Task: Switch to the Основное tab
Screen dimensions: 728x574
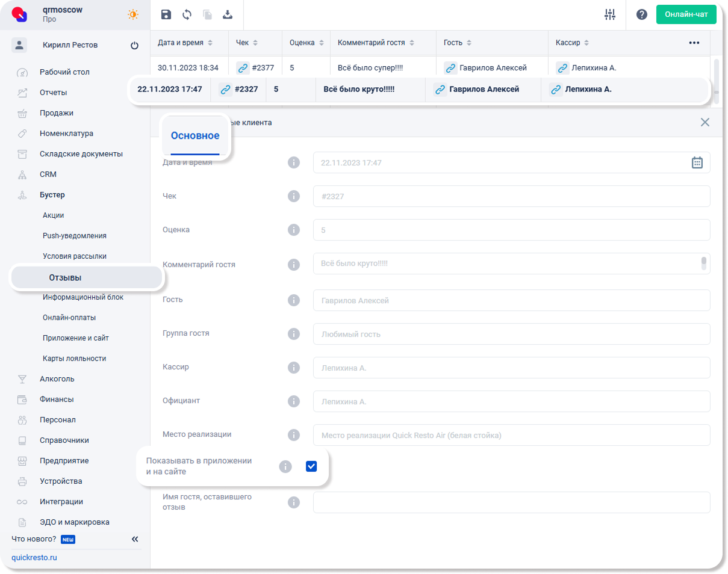Action: pos(195,136)
